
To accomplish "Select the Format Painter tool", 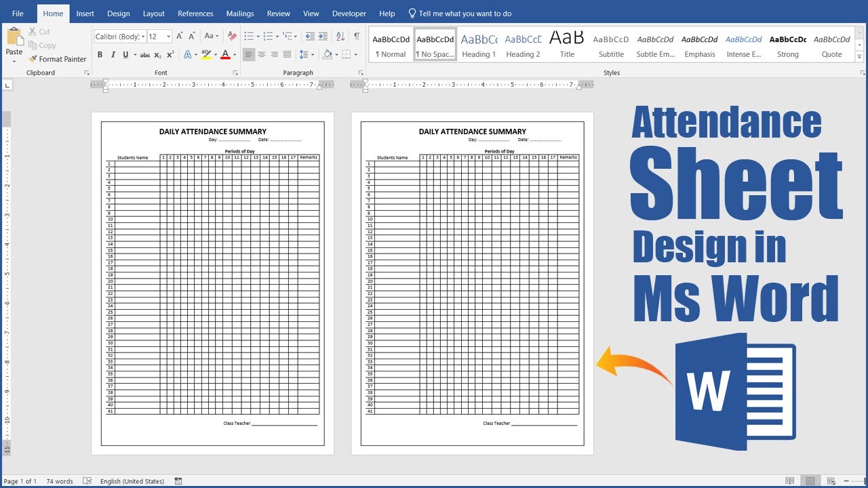I will pyautogui.click(x=58, y=59).
